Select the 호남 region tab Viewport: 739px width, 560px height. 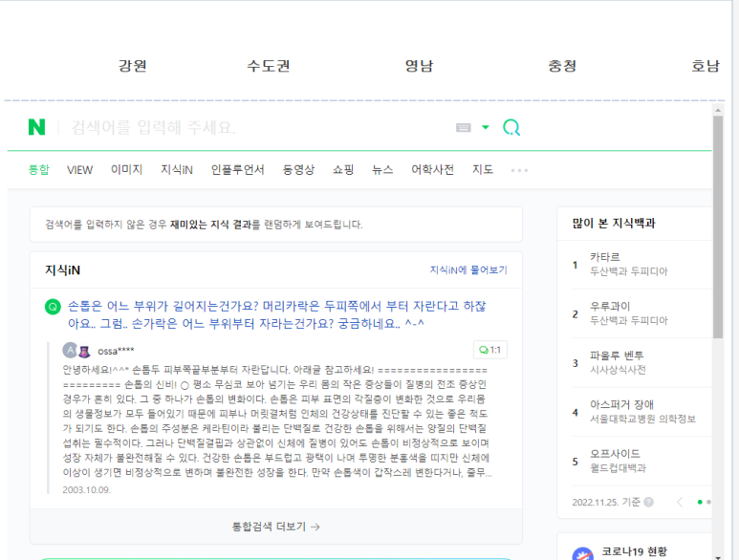tap(706, 66)
